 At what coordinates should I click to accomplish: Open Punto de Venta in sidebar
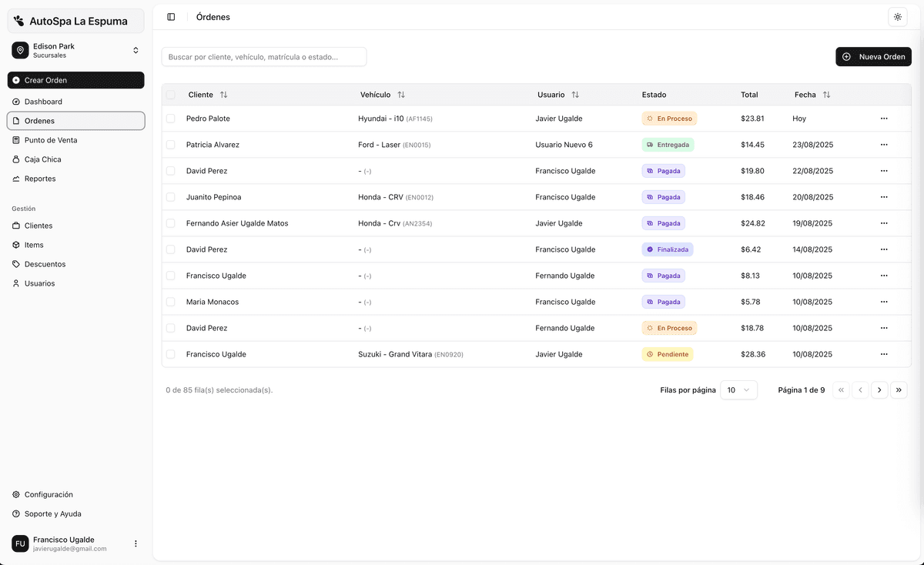(x=51, y=140)
